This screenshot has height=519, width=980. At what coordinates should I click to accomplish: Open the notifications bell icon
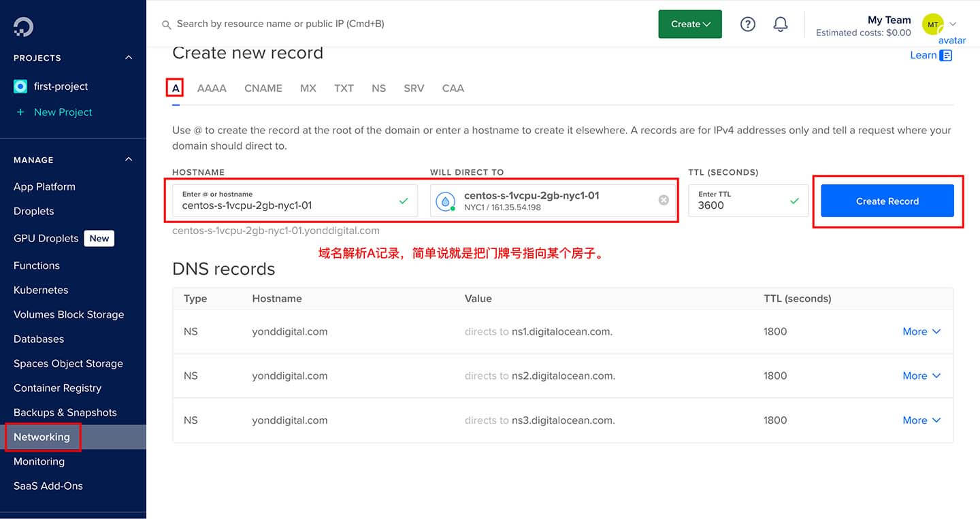coord(781,24)
